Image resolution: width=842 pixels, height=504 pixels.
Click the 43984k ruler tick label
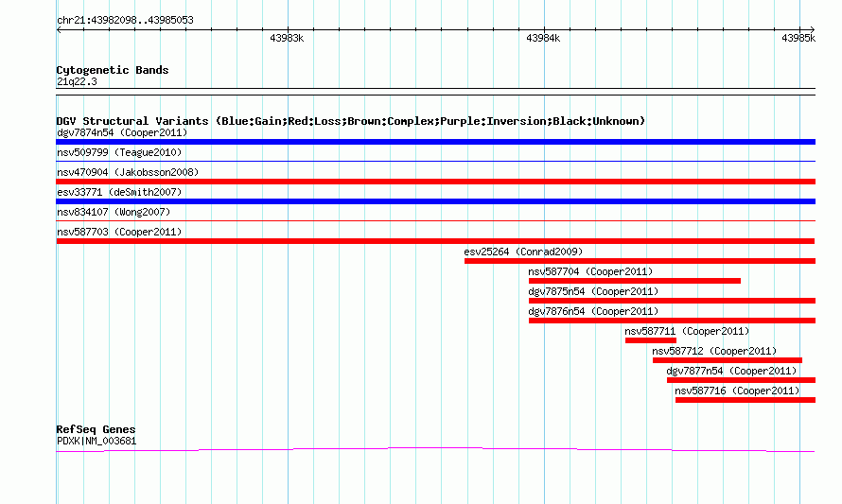543,38
